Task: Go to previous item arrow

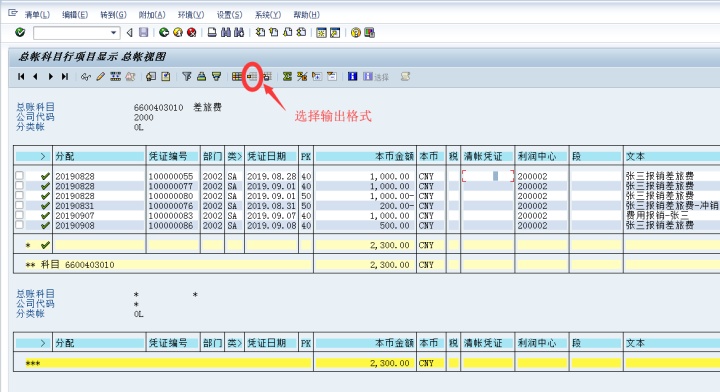Action: (35, 77)
